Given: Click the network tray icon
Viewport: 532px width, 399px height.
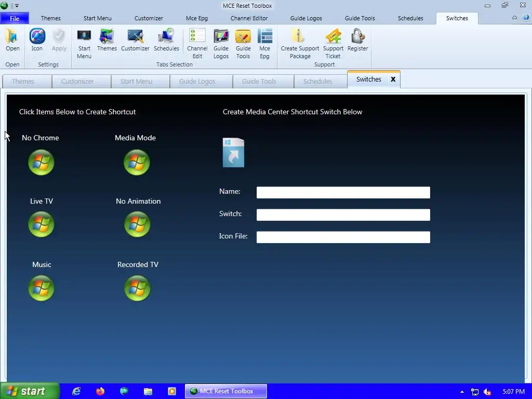Looking at the screenshot, I should 475,392.
